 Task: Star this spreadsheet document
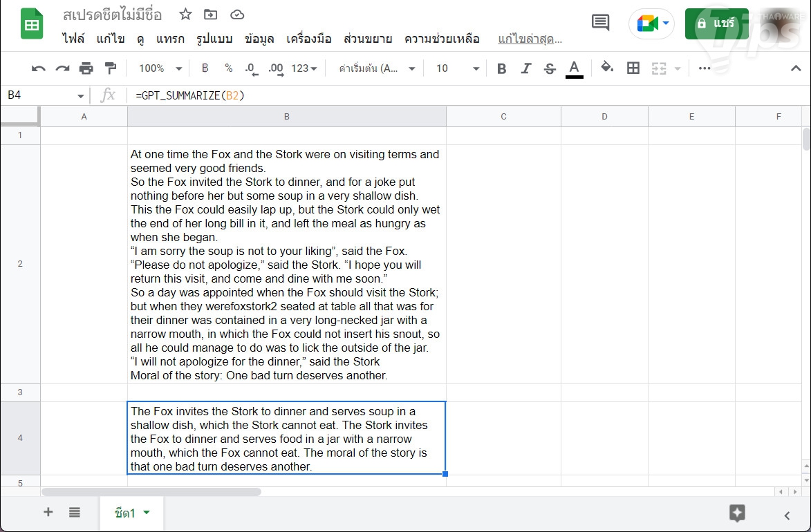[x=185, y=15]
